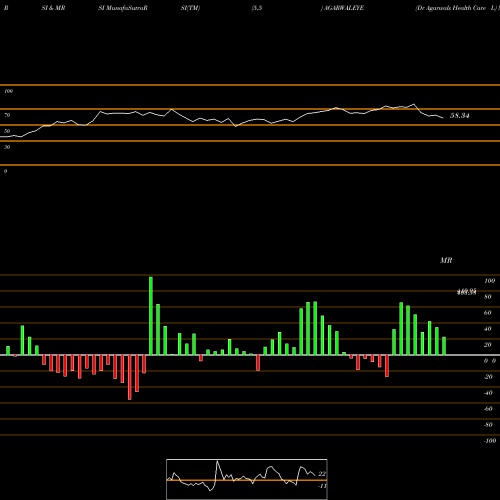Image resolution: width=500 pixels, height=500 pixels.
Task: Click the 'SI MunafaSutraR' header text
Action: 123,8
